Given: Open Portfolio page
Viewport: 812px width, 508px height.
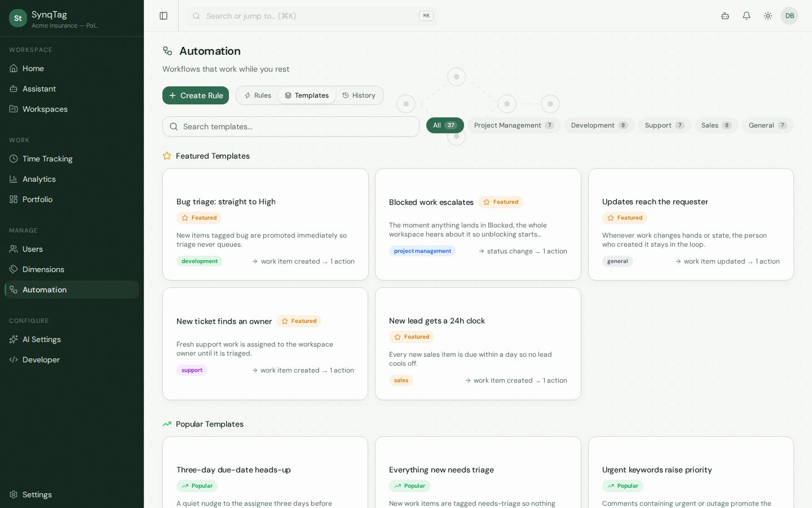Looking at the screenshot, I should coord(72,199).
